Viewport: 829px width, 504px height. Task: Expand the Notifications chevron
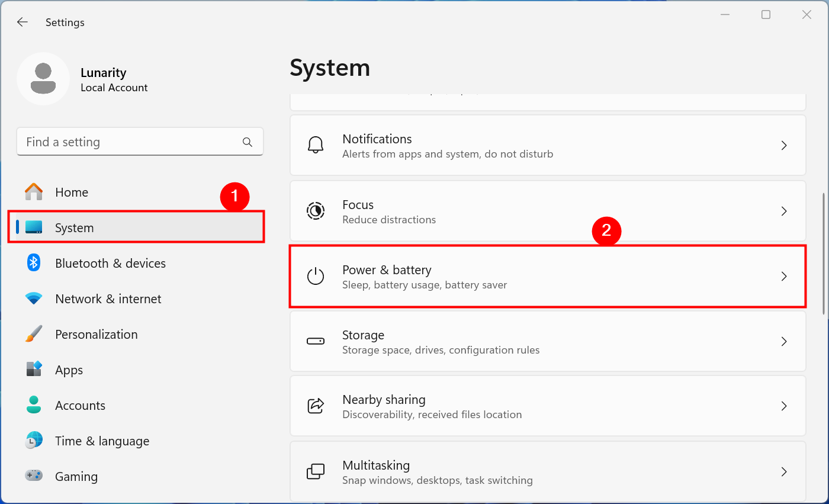(784, 146)
